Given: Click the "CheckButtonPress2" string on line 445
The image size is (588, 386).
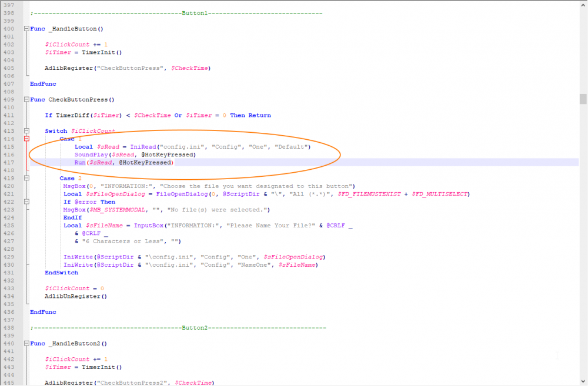Looking at the screenshot, I should pos(132,382).
